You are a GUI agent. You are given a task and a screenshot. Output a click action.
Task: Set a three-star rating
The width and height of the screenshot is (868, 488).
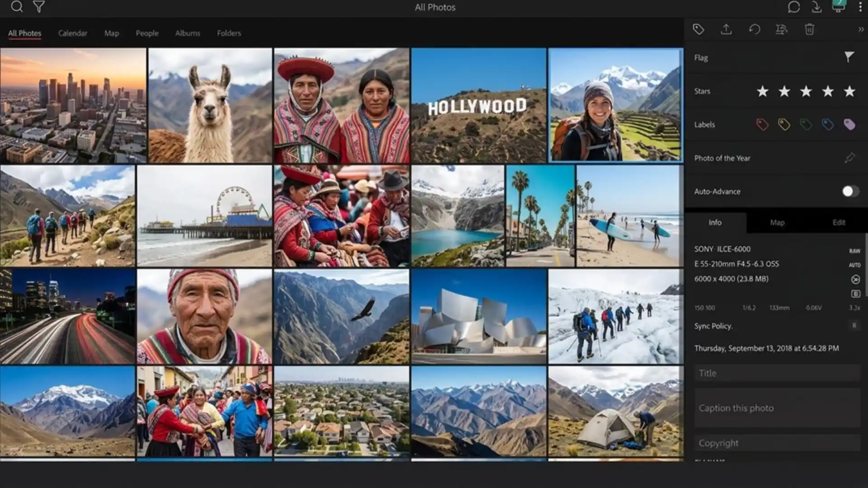pos(806,91)
